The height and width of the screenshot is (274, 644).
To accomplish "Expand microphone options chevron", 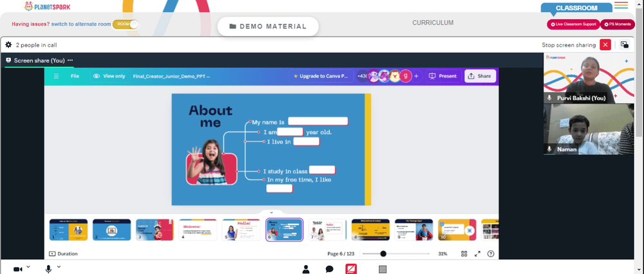I will pyautogui.click(x=59, y=267).
